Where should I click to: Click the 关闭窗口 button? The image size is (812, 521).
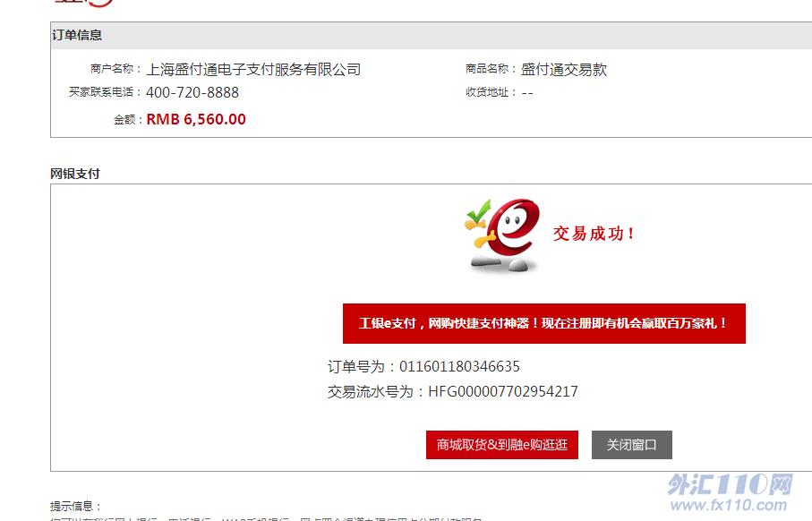point(632,445)
